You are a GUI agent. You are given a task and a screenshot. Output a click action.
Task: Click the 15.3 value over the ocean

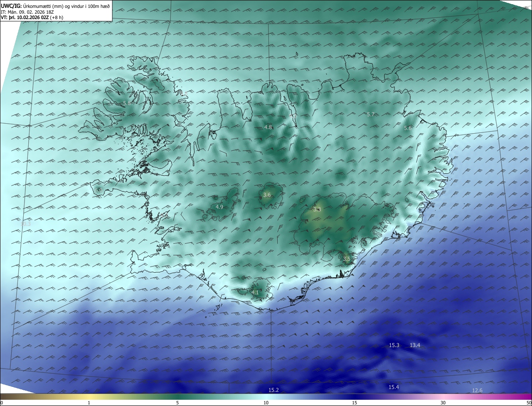coord(394,345)
